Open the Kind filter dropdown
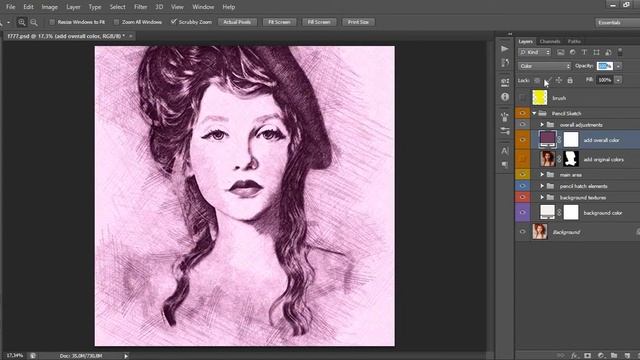Image resolution: width=640 pixels, height=360 pixels. (534, 52)
